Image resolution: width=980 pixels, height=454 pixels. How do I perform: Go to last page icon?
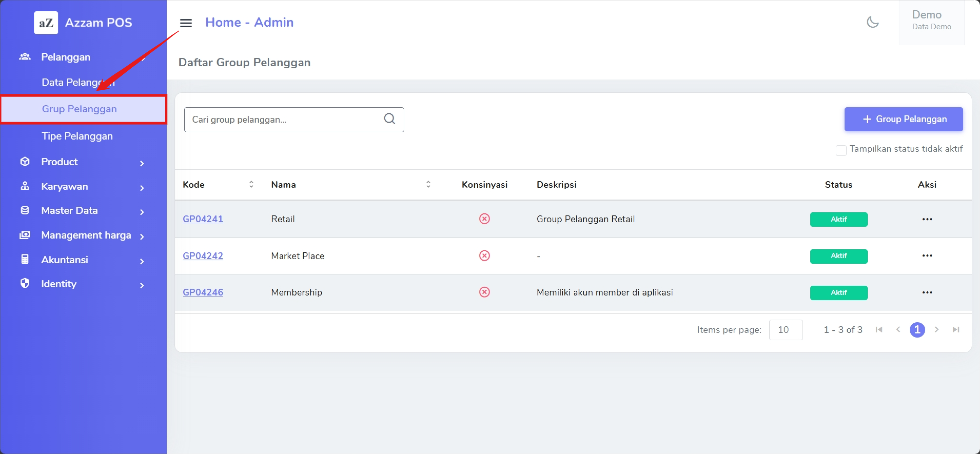click(956, 330)
